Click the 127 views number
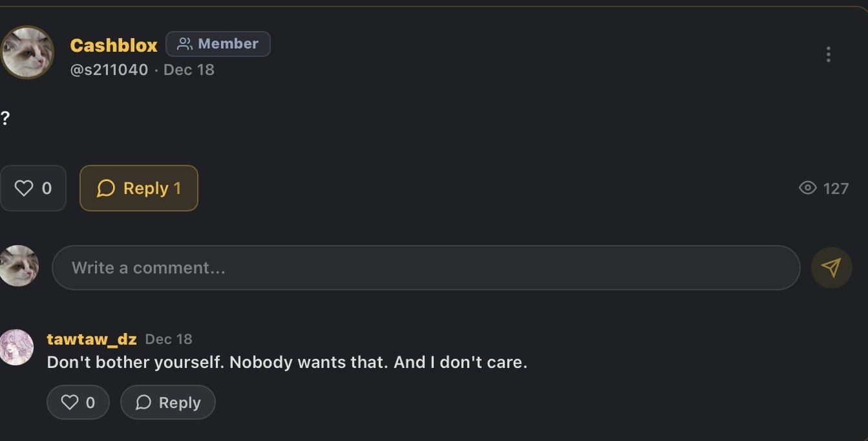868x441 pixels. (x=836, y=188)
